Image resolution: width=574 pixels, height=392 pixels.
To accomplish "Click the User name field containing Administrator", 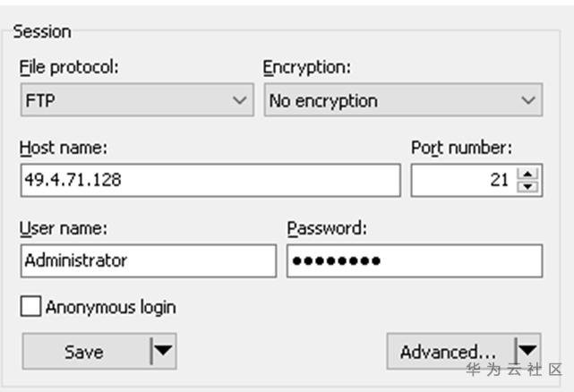I will click(x=148, y=260).
